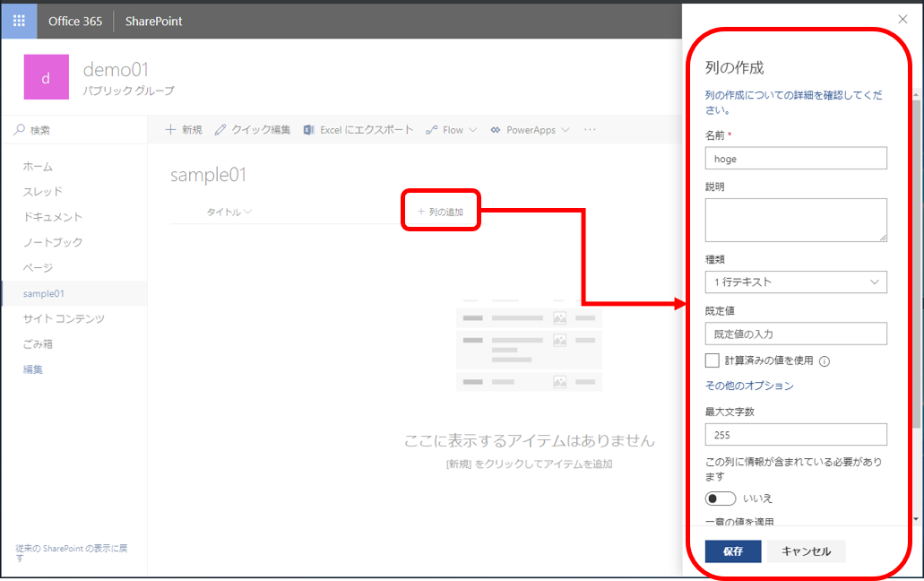Screen dimensions: 924x581
Task: Select the 新規 (New) plus icon
Action: point(171,129)
